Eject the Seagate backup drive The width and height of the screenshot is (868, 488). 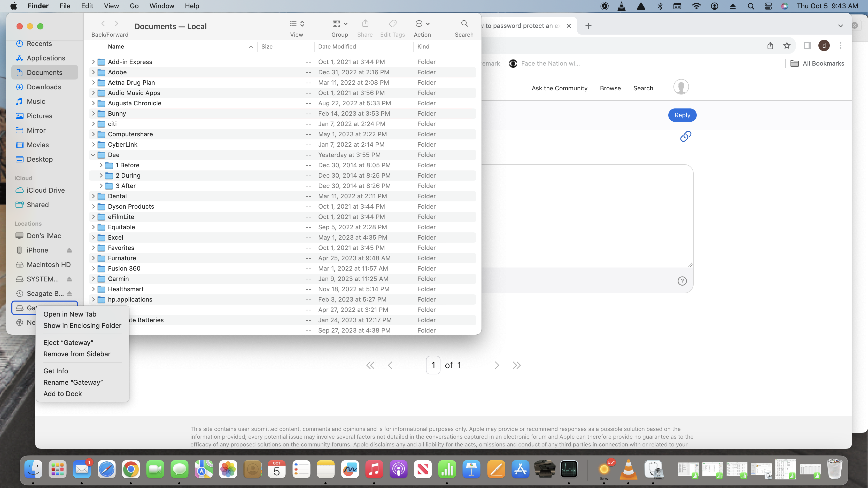(69, 294)
